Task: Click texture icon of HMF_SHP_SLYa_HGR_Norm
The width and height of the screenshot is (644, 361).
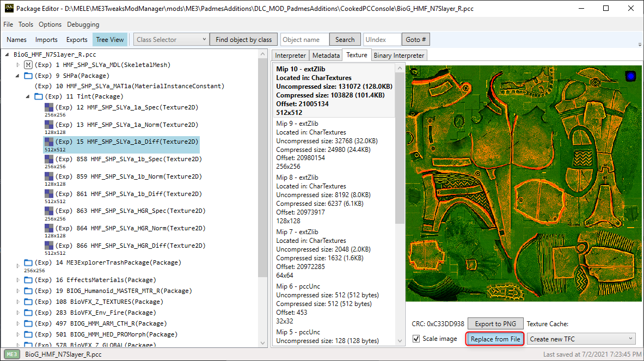Action: (x=49, y=228)
